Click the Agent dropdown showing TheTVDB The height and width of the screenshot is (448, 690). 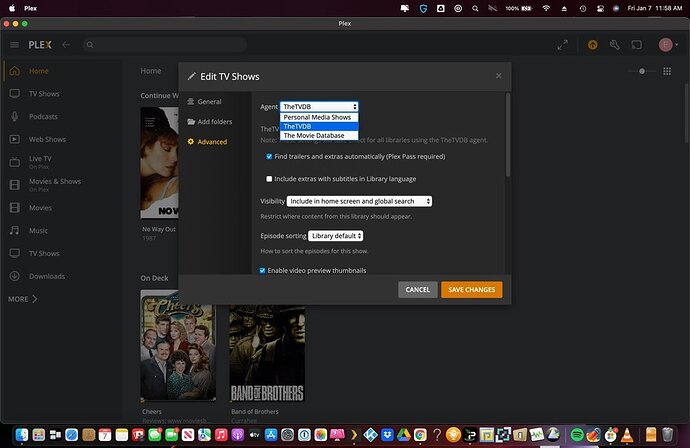[x=319, y=106]
